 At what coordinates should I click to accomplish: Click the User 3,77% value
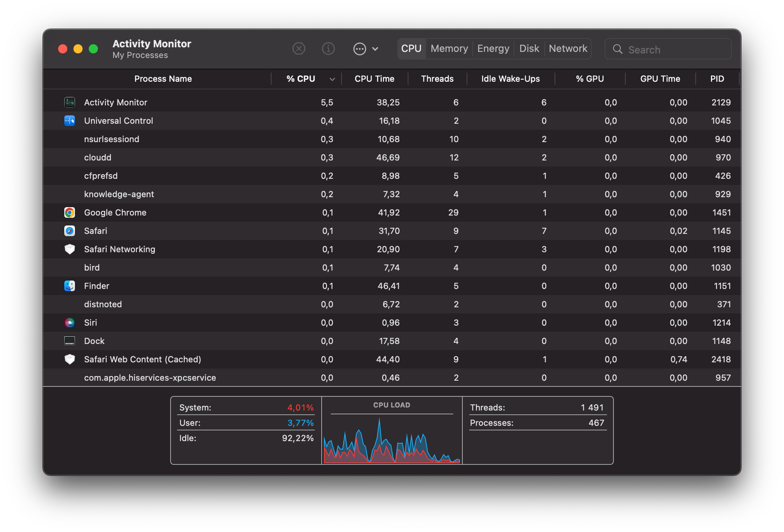(x=300, y=423)
